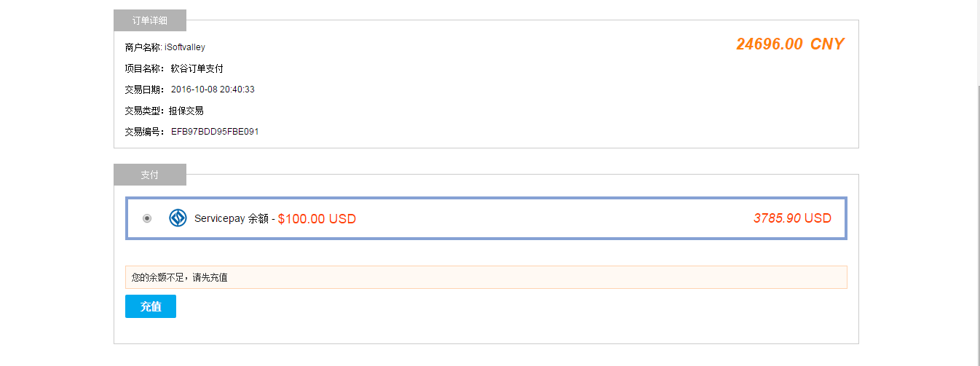Click the 交易类型 field label
Image resolution: width=980 pixels, height=366 pixels.
pyautogui.click(x=144, y=111)
